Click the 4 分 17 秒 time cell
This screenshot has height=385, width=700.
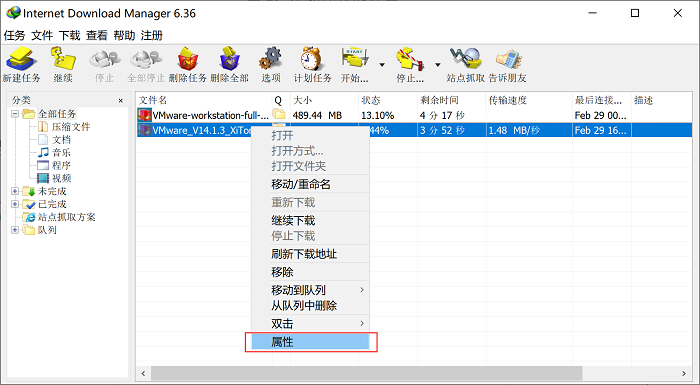click(x=442, y=115)
